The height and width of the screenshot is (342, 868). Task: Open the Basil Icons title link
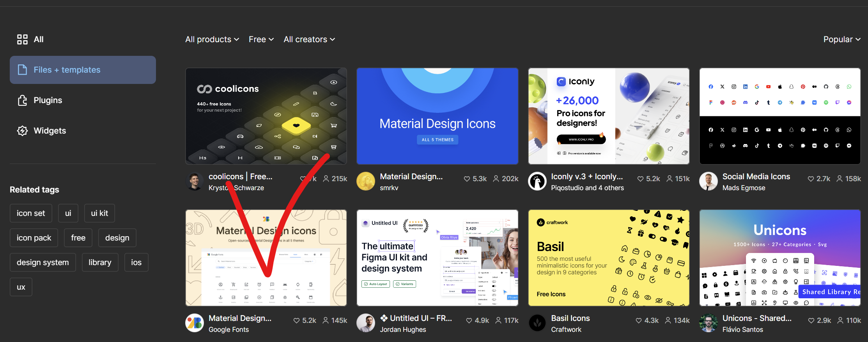click(x=570, y=318)
